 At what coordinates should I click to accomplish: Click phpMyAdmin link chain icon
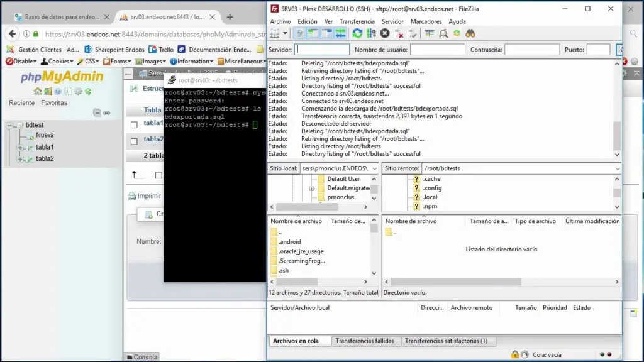107,112
